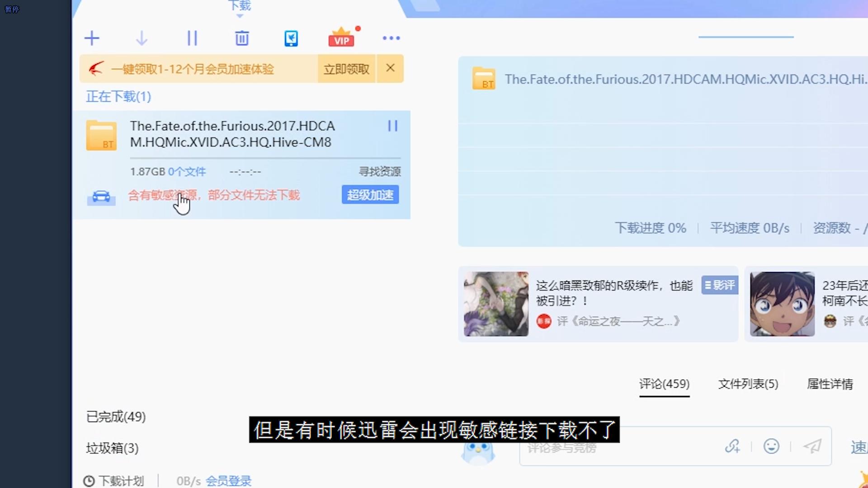This screenshot has height=488, width=868.
Task: Open the more options ellipsis icon
Action: 391,38
